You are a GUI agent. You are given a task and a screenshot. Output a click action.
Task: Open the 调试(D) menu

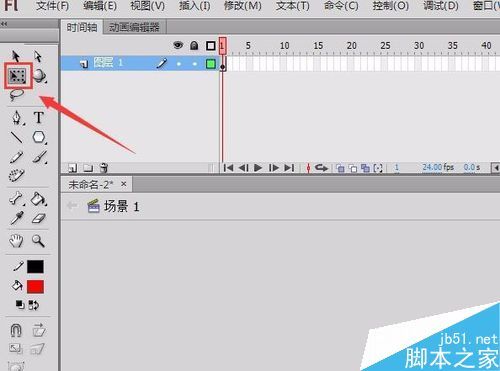pos(441,6)
